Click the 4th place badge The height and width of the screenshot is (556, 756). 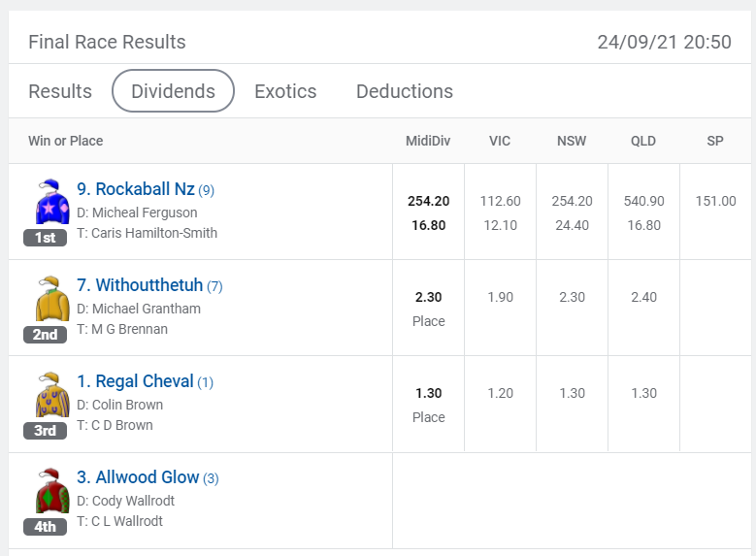point(46,527)
